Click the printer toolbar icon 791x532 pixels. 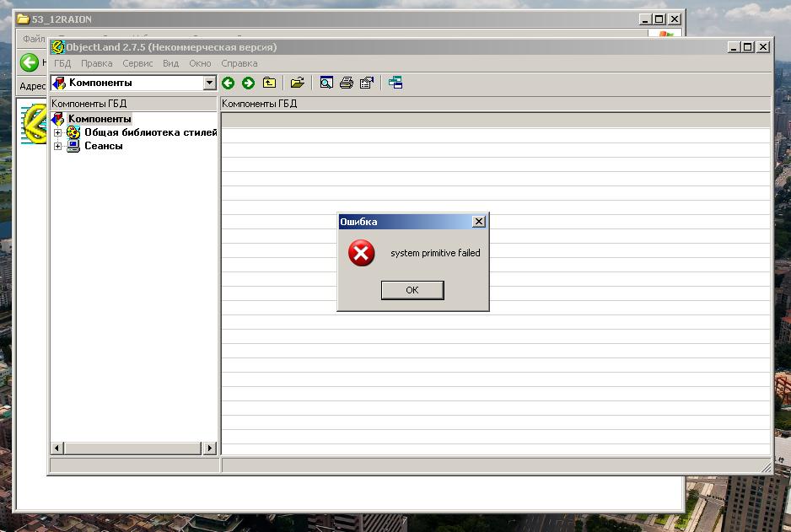[346, 83]
